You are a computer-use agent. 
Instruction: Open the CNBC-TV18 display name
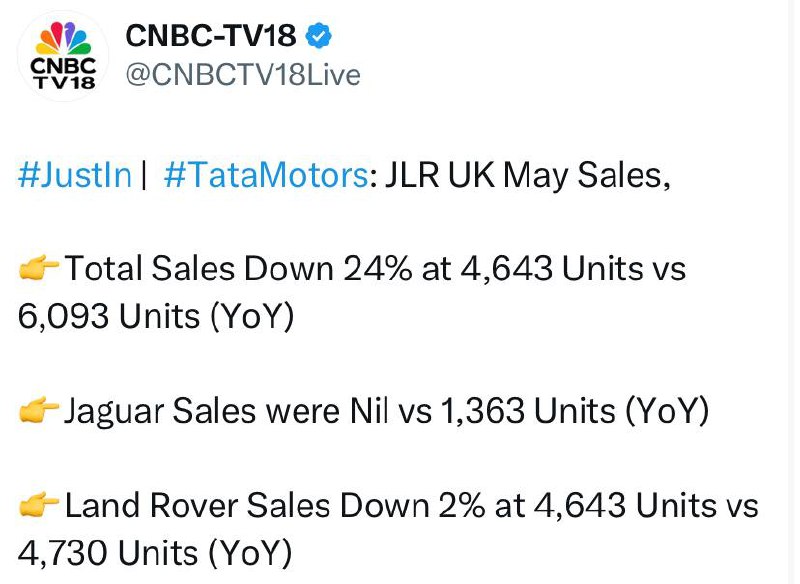click(211, 36)
